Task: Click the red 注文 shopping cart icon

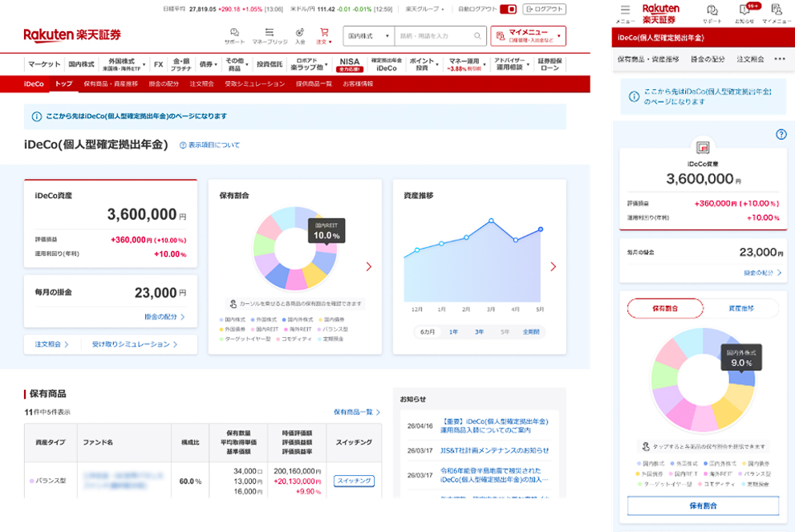Action: [x=324, y=36]
